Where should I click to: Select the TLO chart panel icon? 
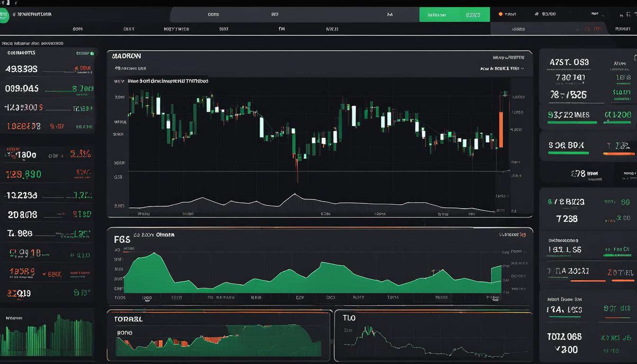point(349,318)
